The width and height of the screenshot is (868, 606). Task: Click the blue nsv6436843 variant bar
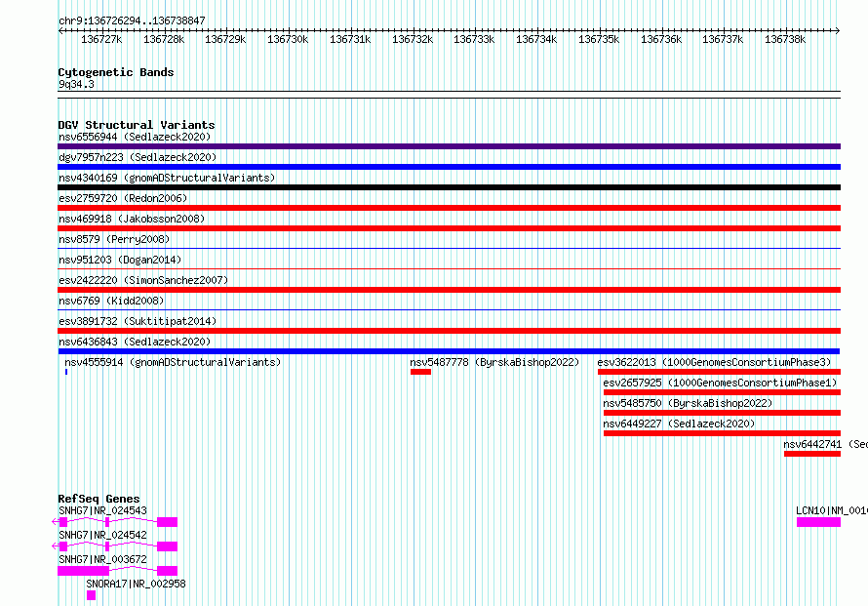coord(449,351)
